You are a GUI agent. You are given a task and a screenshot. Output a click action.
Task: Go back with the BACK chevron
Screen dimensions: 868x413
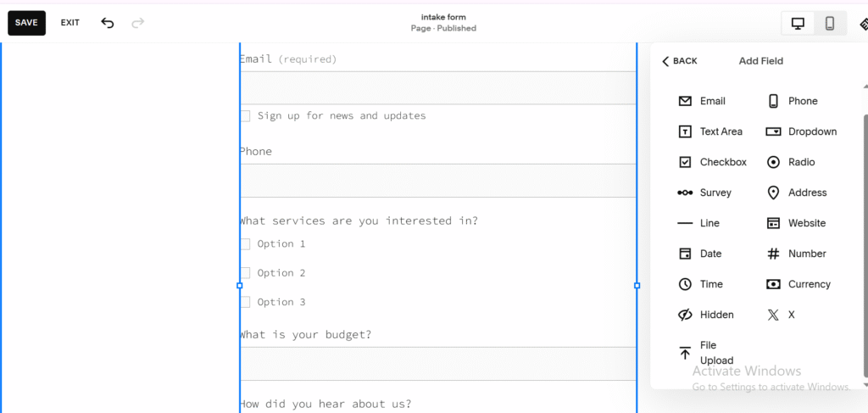click(x=665, y=61)
